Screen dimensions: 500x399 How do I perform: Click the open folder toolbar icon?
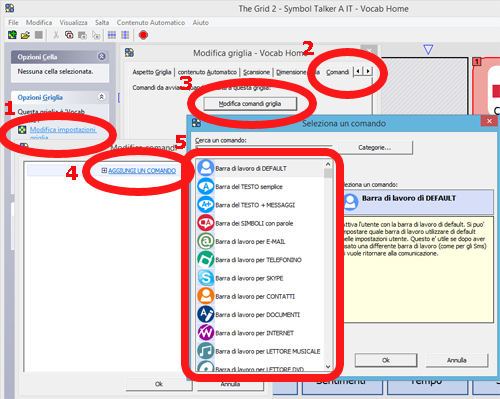coord(25,35)
